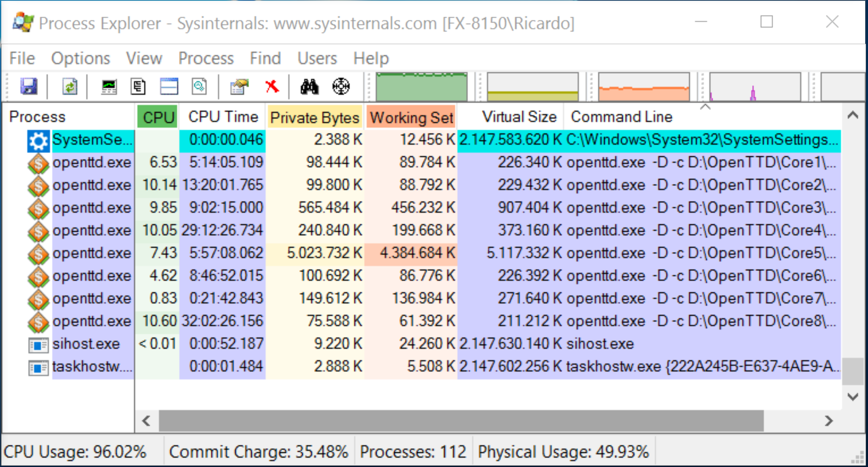Image resolution: width=868 pixels, height=467 pixels.
Task: Select the sihost.exe process name
Action: click(86, 344)
